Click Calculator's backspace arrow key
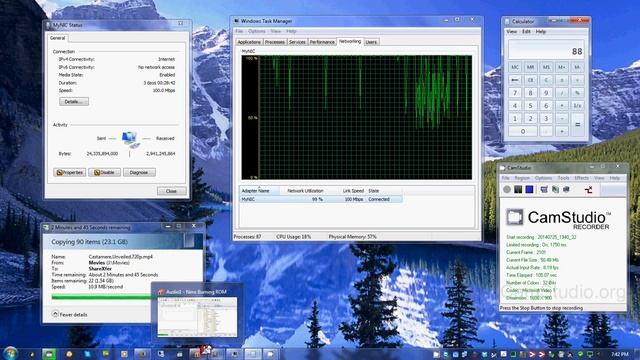 pos(515,80)
